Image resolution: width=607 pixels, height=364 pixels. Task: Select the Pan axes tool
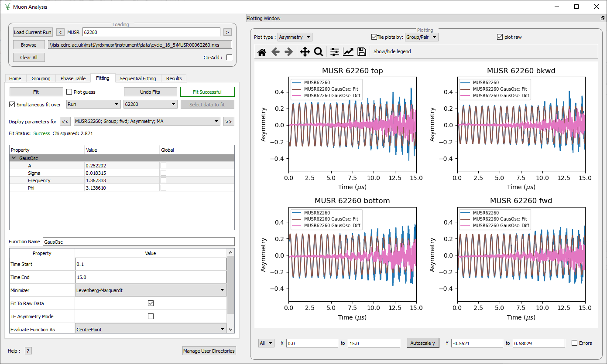point(305,52)
